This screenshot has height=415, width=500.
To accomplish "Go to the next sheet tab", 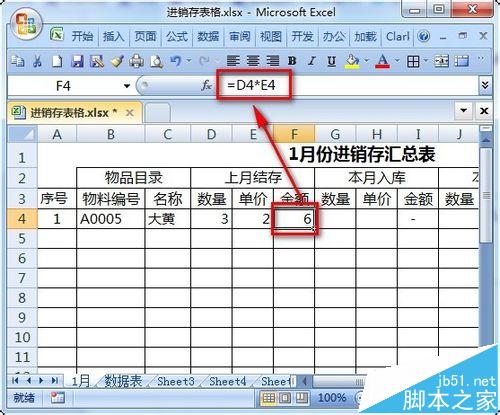I will click(41, 380).
